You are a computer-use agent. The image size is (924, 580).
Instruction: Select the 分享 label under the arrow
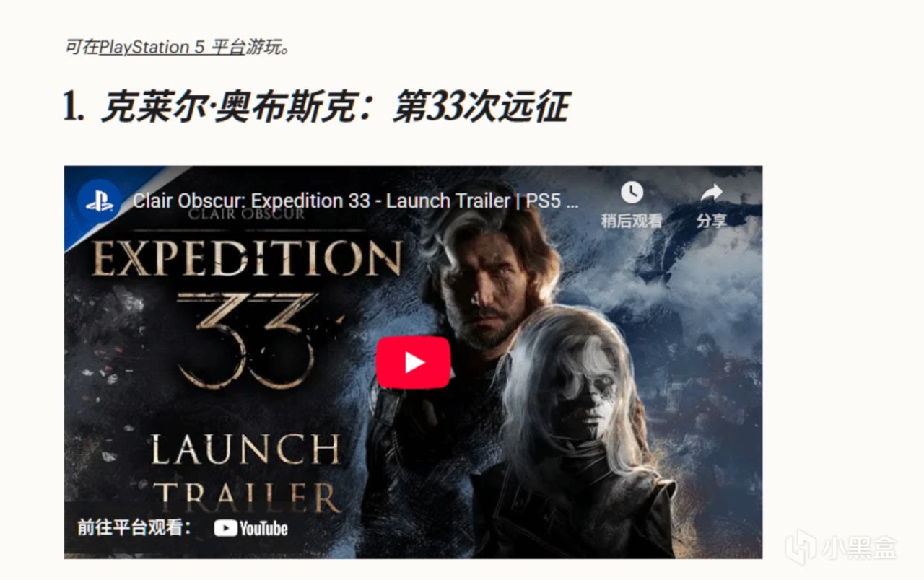pyautogui.click(x=711, y=221)
